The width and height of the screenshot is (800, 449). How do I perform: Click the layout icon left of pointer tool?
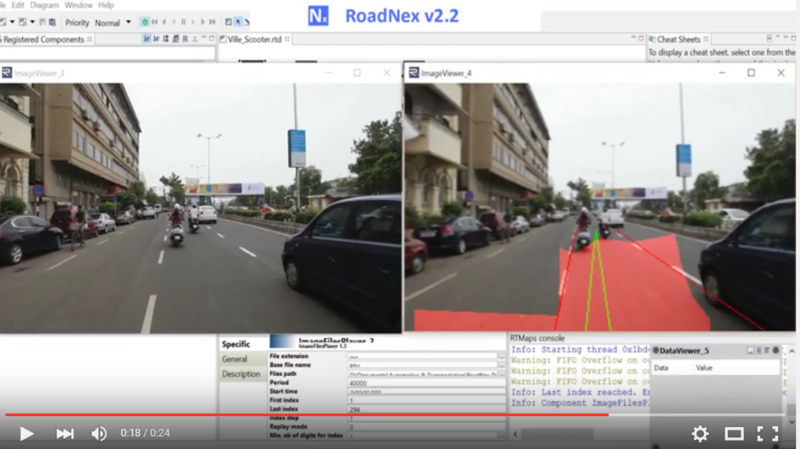pyautogui.click(x=229, y=22)
